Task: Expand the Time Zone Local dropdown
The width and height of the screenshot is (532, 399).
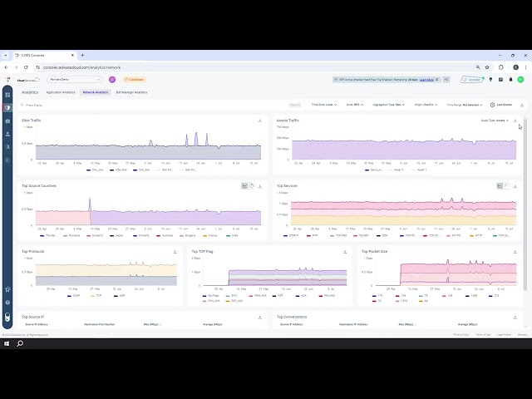Action: click(324, 105)
